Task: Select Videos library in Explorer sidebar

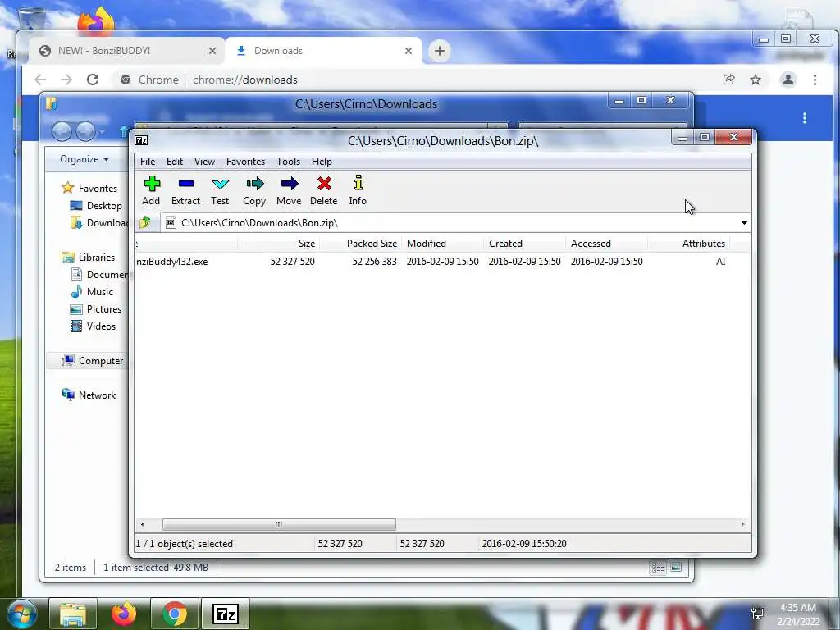Action: pos(94,326)
